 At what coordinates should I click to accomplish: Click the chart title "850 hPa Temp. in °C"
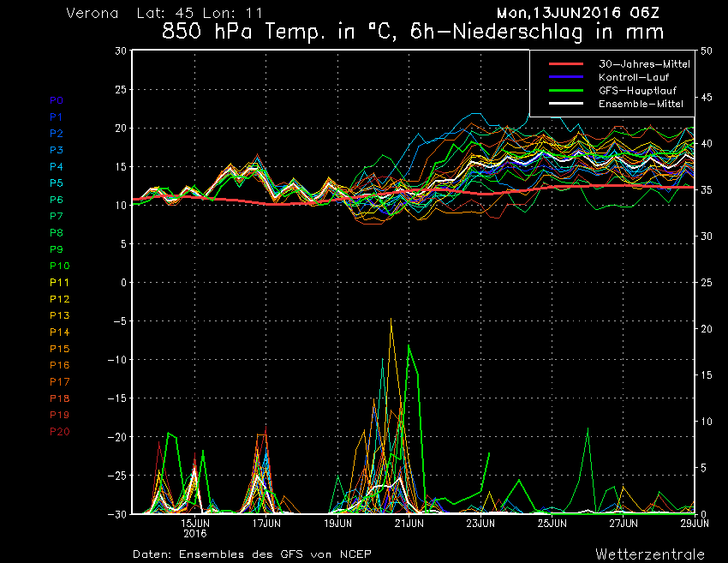tap(280, 32)
